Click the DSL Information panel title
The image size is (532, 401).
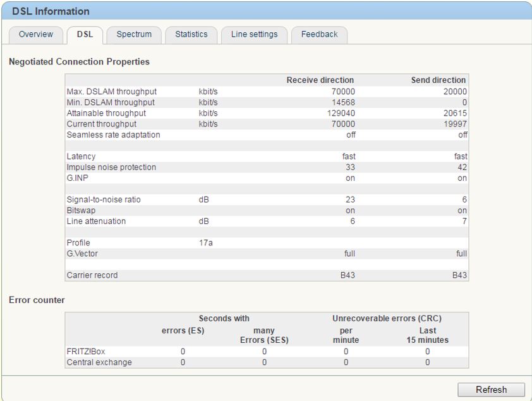click(x=51, y=11)
